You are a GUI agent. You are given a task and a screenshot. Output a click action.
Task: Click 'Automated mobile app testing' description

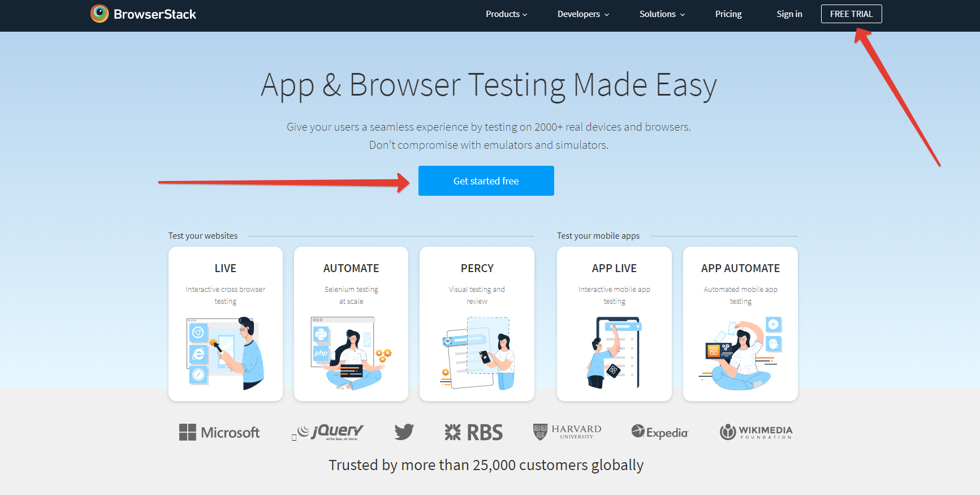pyautogui.click(x=740, y=295)
